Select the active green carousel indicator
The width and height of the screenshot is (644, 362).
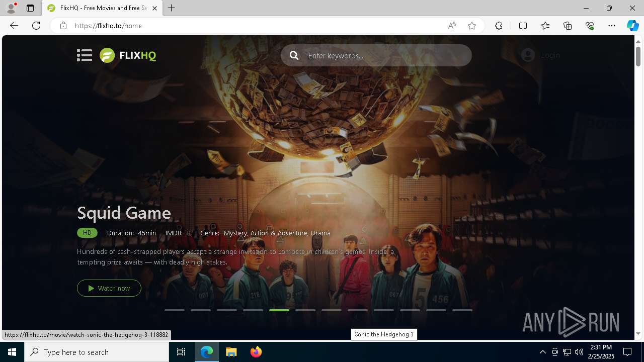click(x=279, y=310)
